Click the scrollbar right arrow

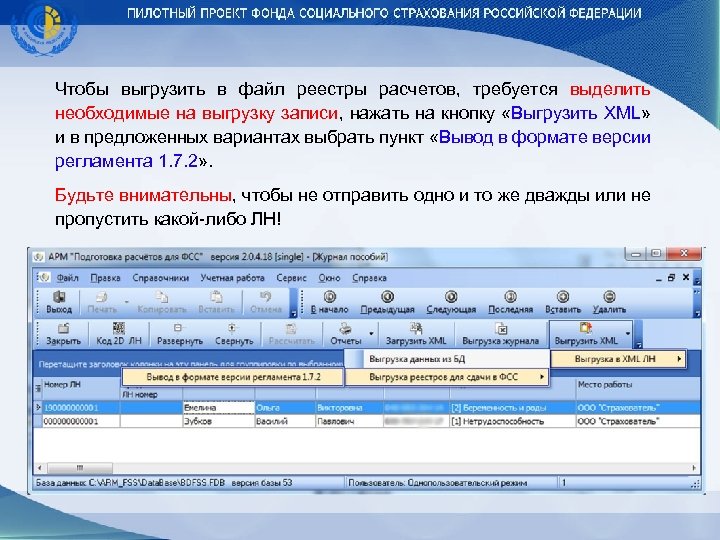pyautogui.click(x=694, y=468)
